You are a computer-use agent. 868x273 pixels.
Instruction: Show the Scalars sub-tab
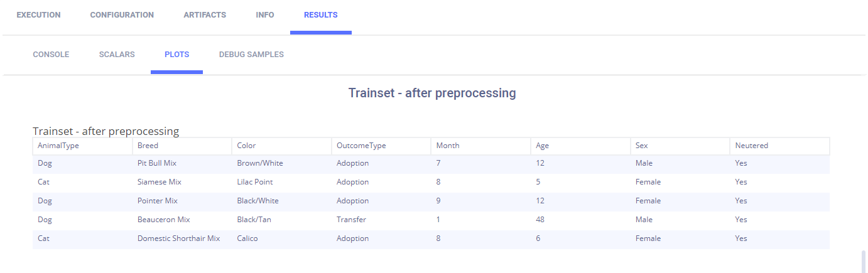point(117,55)
